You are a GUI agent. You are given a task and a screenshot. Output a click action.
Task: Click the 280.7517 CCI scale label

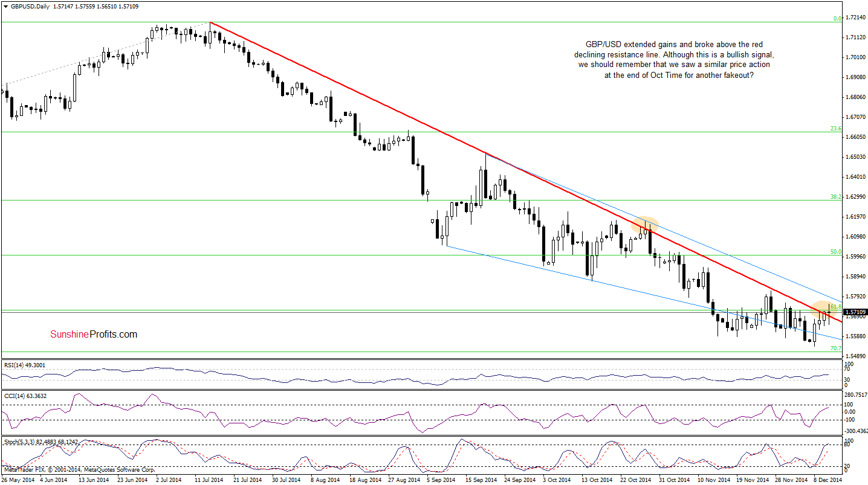tap(855, 395)
